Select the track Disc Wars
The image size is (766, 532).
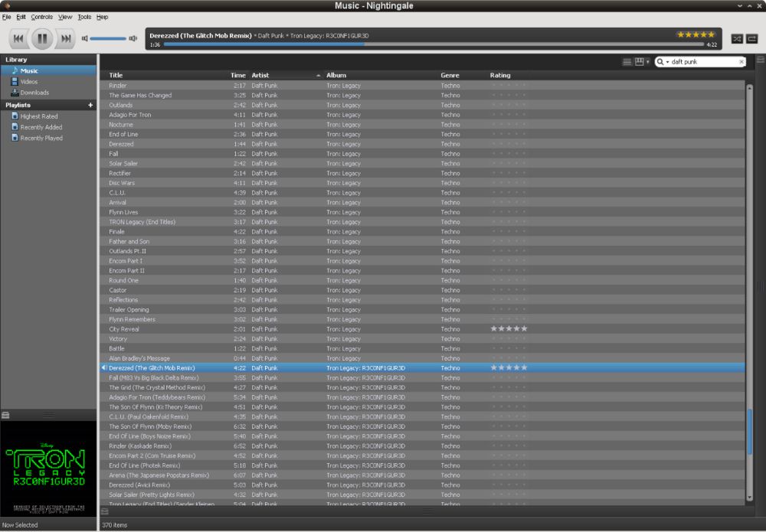[423, 183]
